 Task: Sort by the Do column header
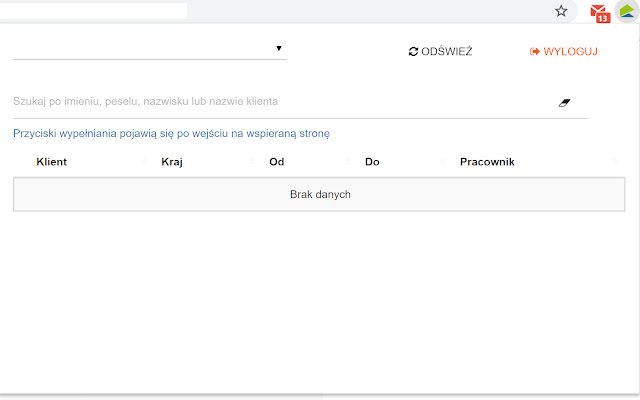point(372,162)
